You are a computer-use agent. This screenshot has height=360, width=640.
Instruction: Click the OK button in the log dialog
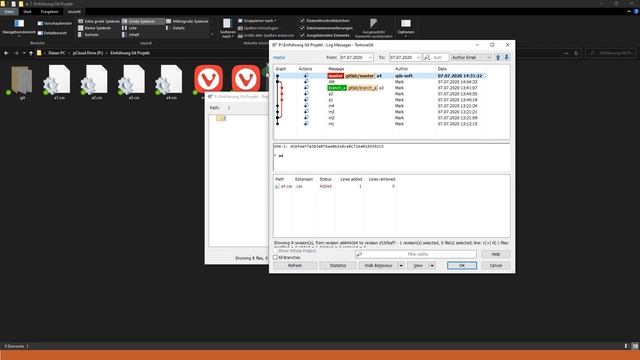click(462, 266)
